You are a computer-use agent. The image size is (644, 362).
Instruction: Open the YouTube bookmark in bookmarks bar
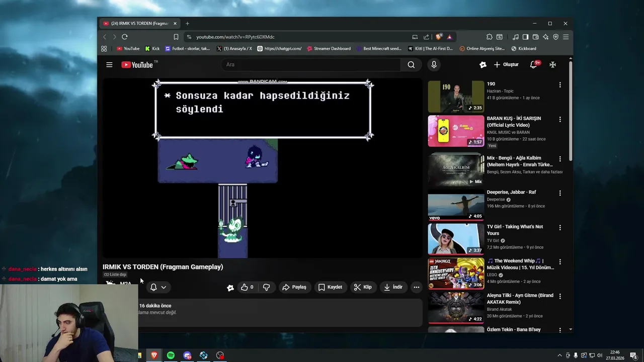(128, 49)
